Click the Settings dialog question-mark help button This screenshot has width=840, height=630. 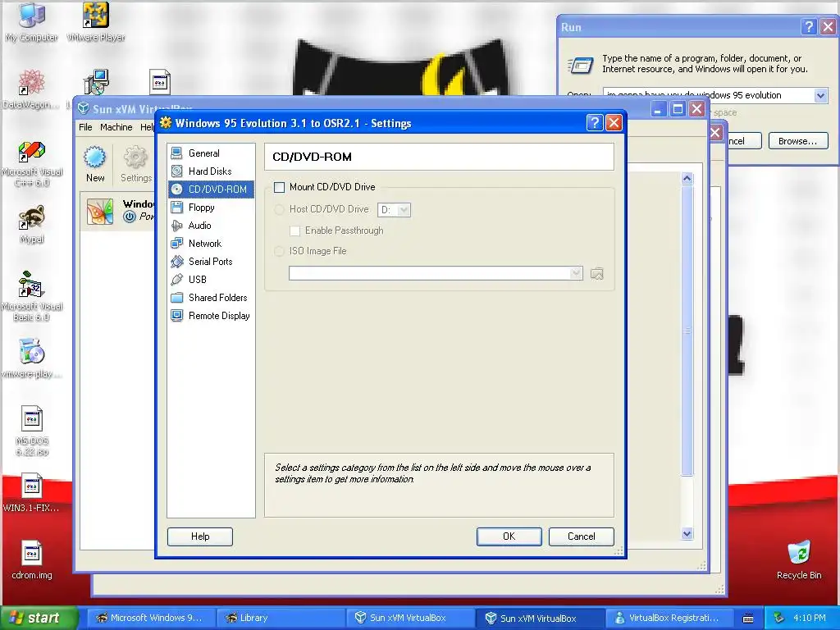594,123
